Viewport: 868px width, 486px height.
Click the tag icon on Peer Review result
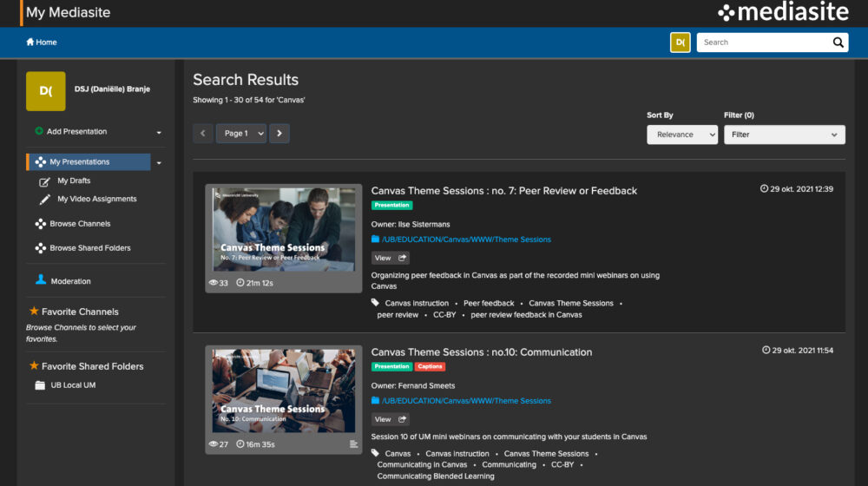click(x=375, y=302)
